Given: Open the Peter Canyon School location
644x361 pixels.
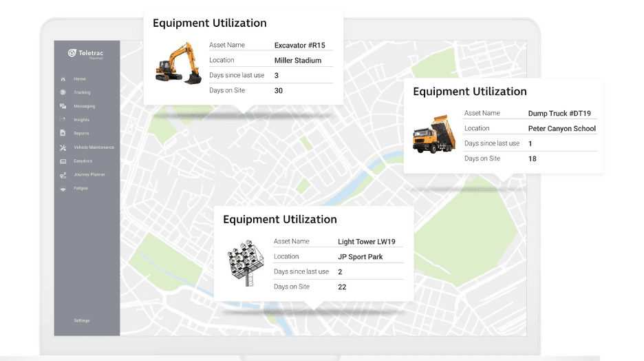Looking at the screenshot, I should tap(561, 129).
